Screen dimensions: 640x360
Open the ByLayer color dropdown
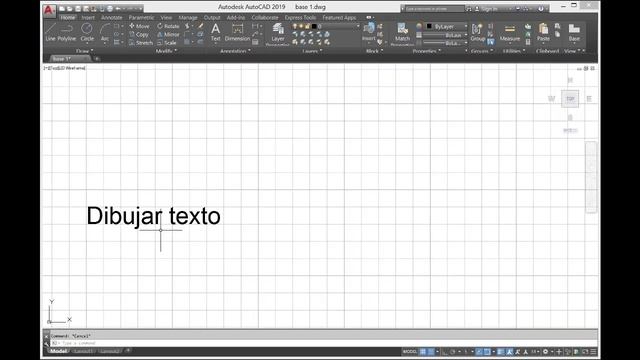pyautogui.click(x=447, y=27)
